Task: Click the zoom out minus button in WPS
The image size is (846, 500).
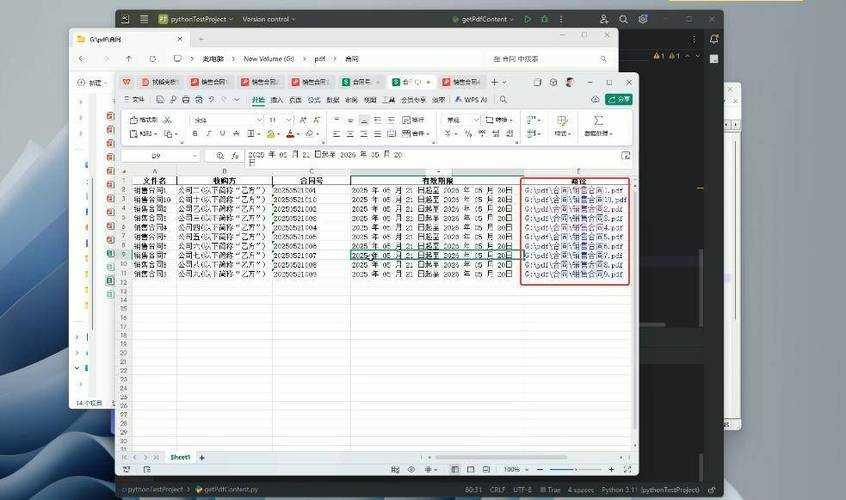Action: (540, 470)
